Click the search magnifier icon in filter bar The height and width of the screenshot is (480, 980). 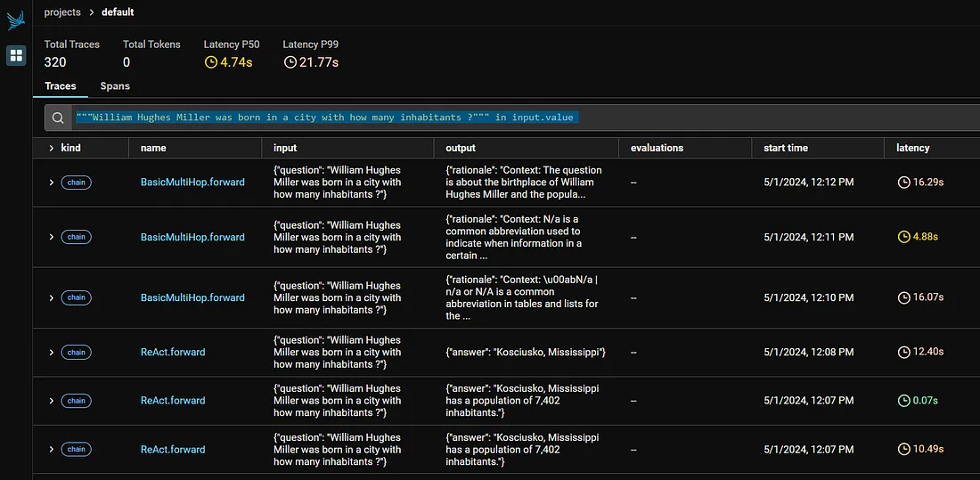[58, 118]
